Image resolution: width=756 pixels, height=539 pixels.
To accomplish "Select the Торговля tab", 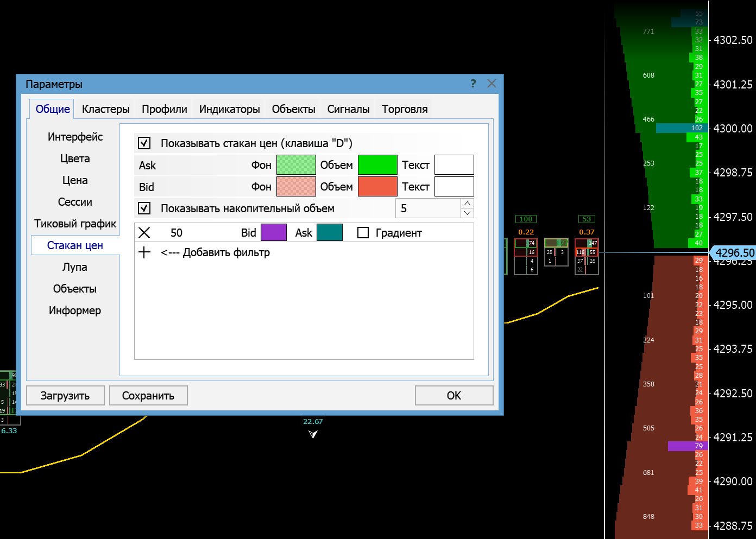I will pyautogui.click(x=405, y=109).
